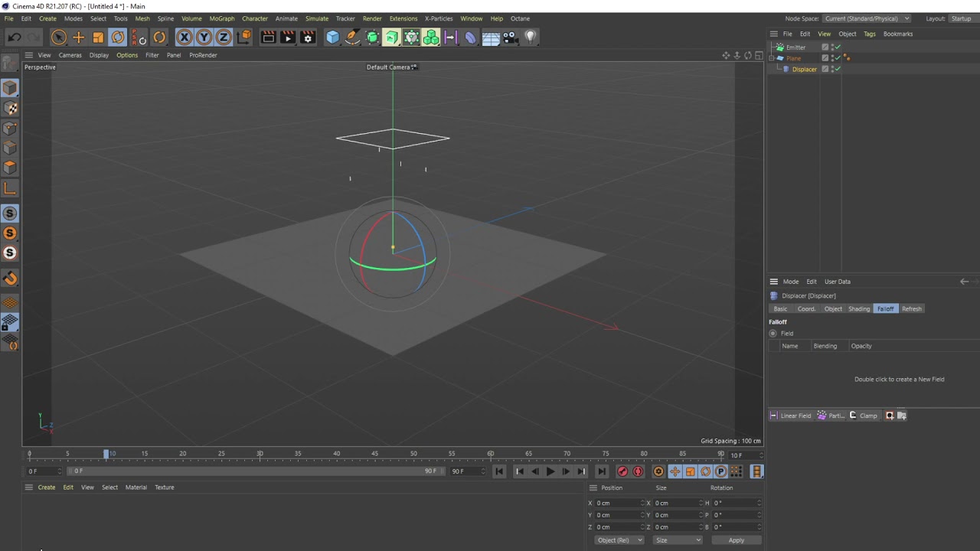
Task: Toggle Z axis lock
Action: [x=224, y=37]
